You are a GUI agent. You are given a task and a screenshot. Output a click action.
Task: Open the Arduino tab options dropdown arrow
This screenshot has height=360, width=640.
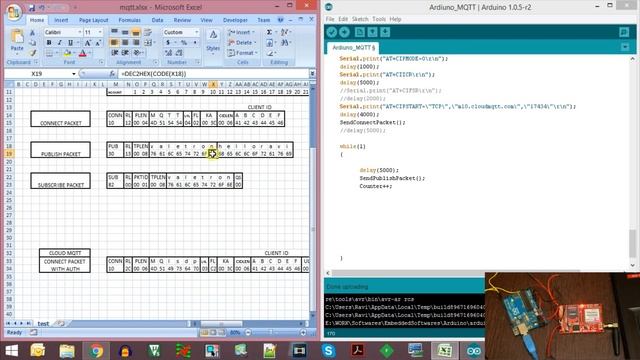tap(625, 47)
